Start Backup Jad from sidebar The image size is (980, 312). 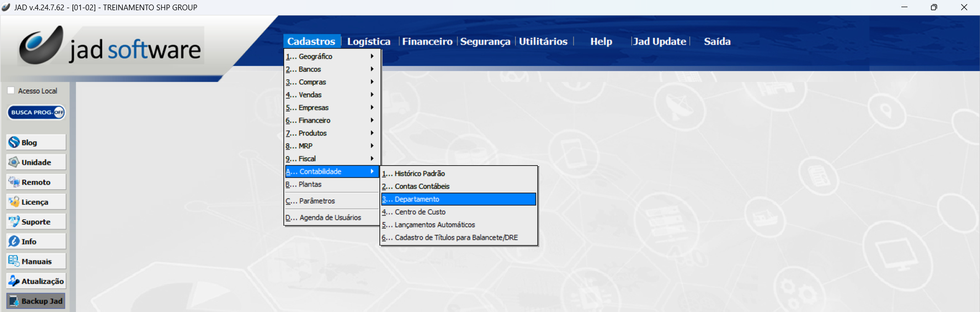(36, 301)
